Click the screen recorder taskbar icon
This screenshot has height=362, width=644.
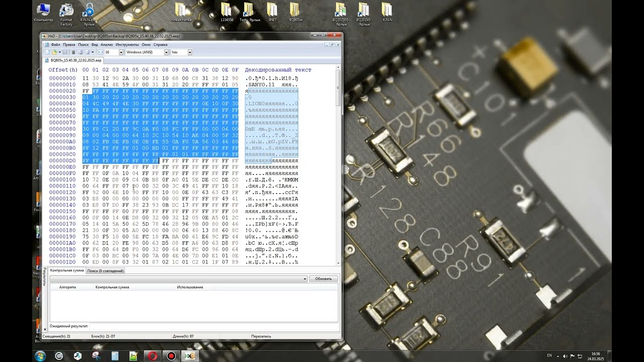pyautogui.click(x=171, y=355)
